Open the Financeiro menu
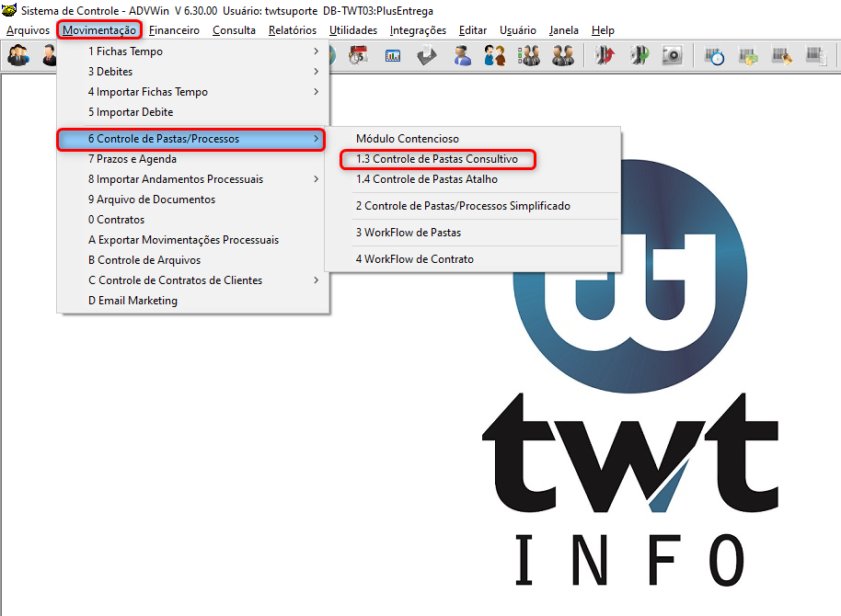841x616 pixels. pos(174,30)
